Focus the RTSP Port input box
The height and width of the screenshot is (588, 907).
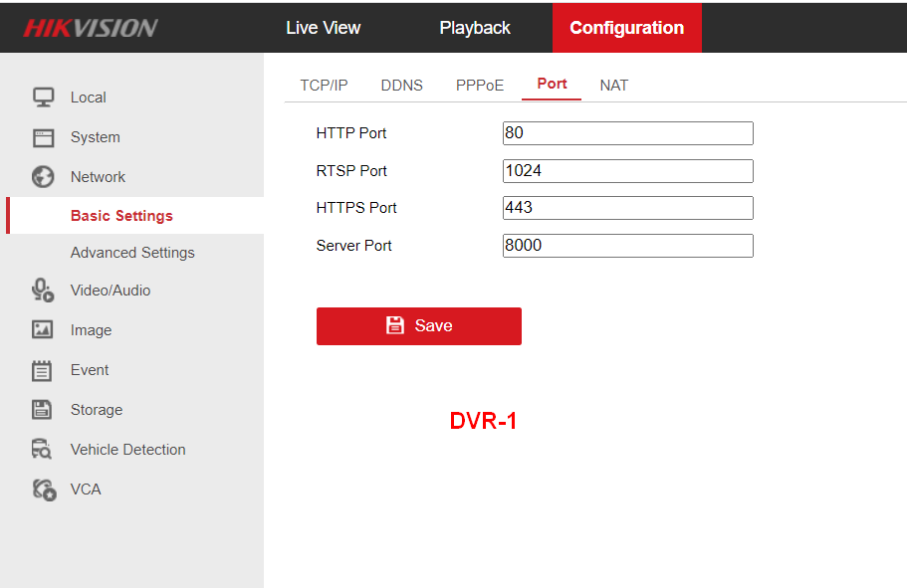[627, 171]
